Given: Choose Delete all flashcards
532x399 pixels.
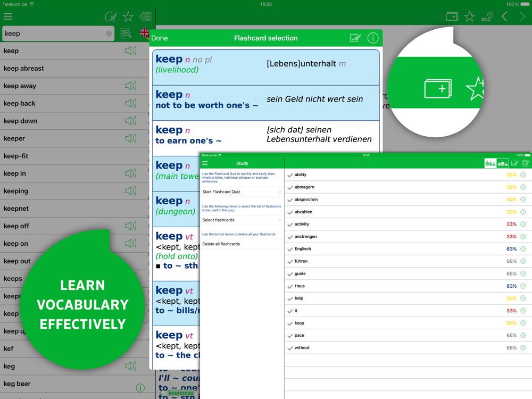Looking at the screenshot, I should pyautogui.click(x=242, y=244).
